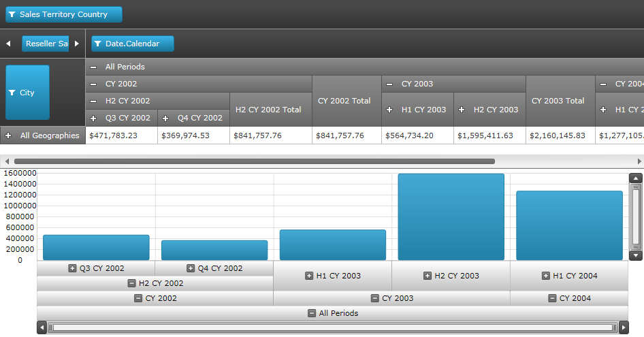Expand Q3 CY 2002 column in grid
The height and width of the screenshot is (337, 644).
(x=93, y=118)
